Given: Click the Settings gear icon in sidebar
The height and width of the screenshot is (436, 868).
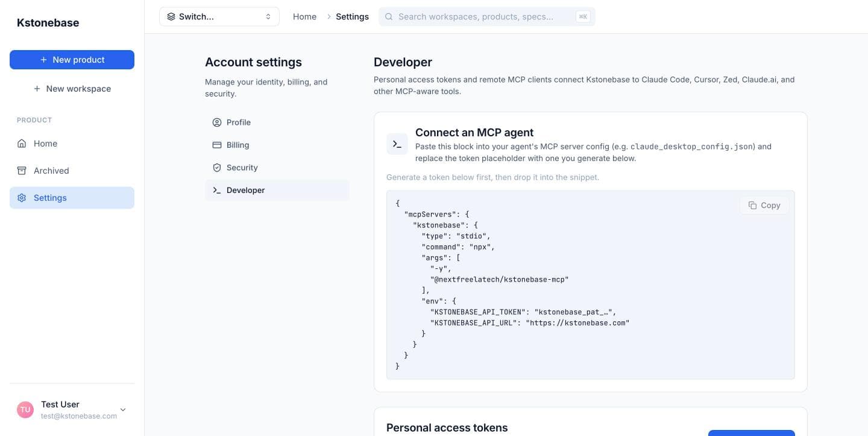Looking at the screenshot, I should (22, 198).
